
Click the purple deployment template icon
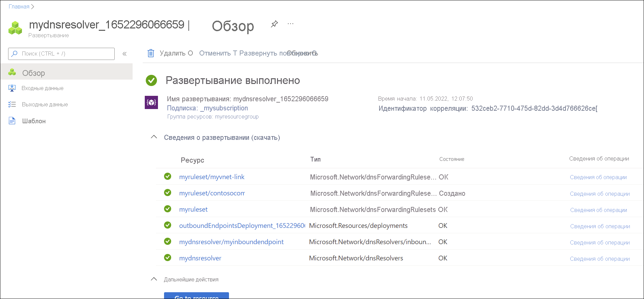pyautogui.click(x=151, y=102)
